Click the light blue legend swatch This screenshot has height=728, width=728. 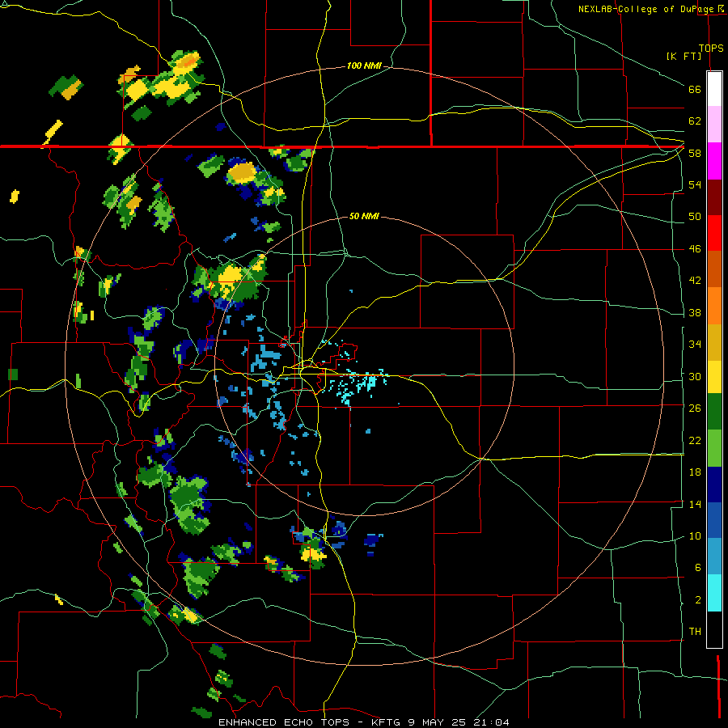pyautogui.click(x=714, y=557)
